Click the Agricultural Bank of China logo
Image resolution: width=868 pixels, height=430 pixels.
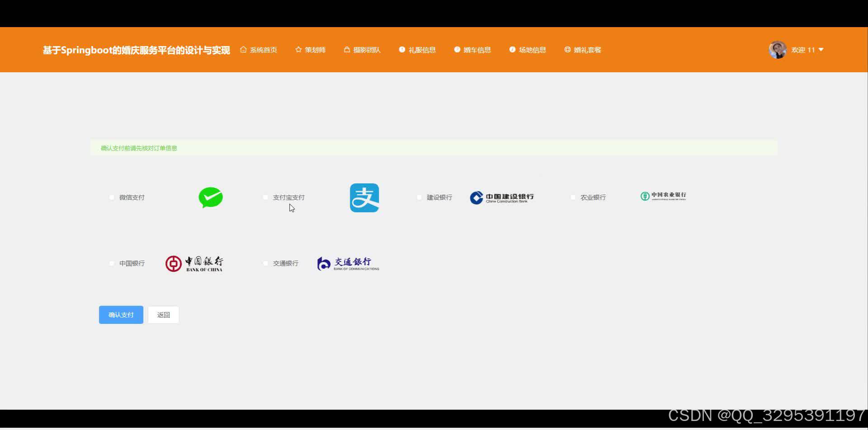(663, 196)
